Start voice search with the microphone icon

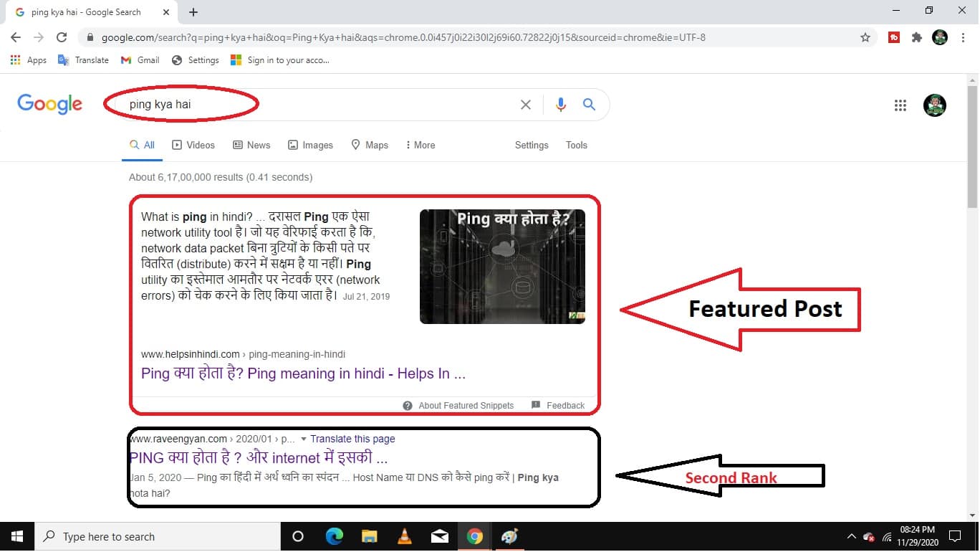point(561,105)
